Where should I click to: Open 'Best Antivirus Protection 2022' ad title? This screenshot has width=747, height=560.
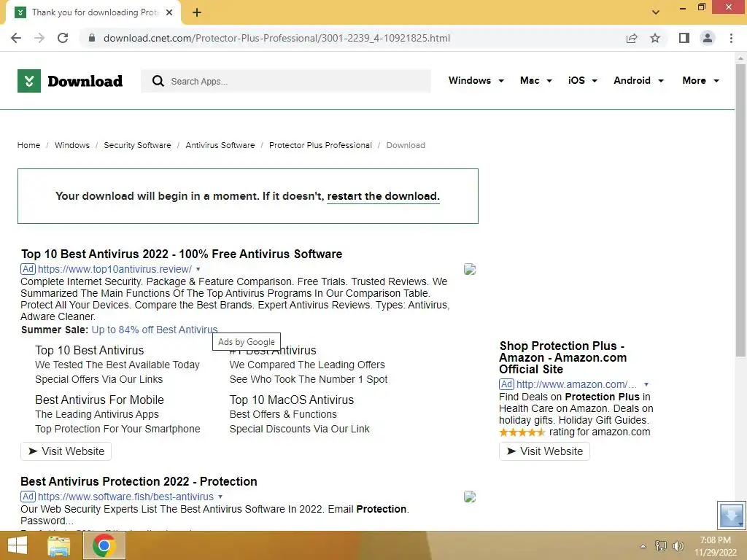(139, 481)
